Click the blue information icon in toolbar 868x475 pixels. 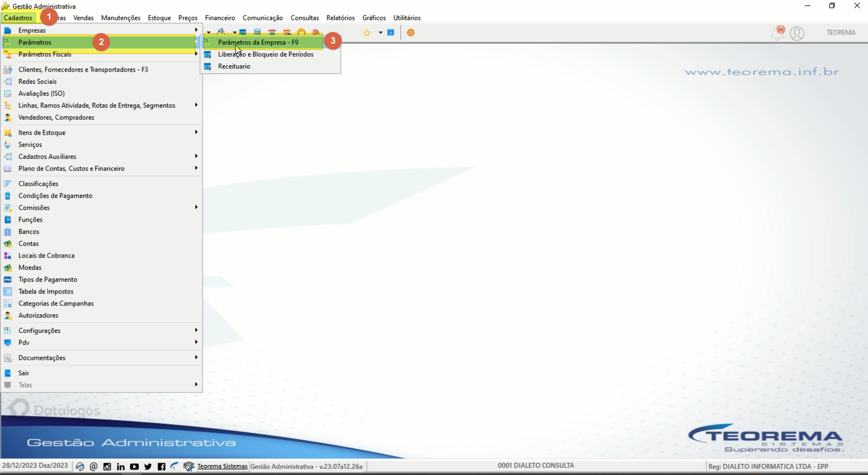tap(391, 33)
